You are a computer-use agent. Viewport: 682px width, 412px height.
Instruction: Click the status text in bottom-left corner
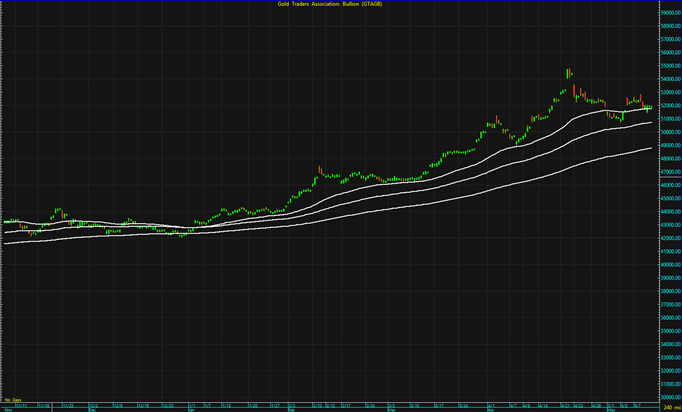[x=13, y=399]
